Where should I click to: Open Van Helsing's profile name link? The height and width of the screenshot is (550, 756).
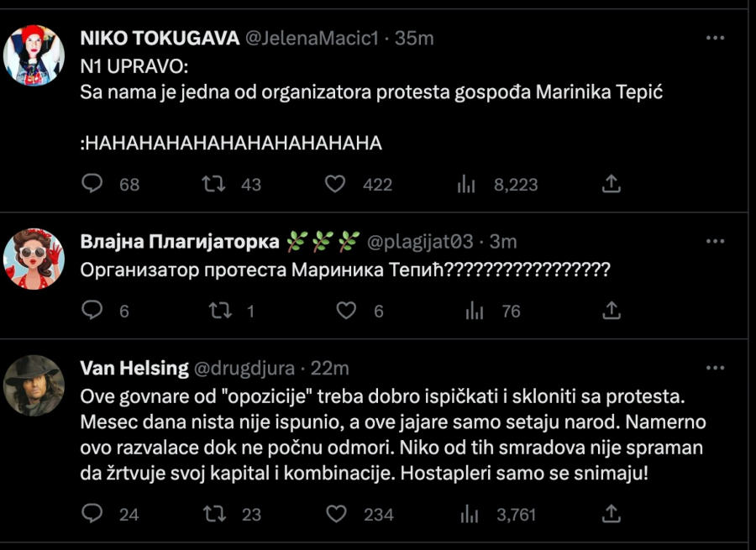[x=134, y=368]
